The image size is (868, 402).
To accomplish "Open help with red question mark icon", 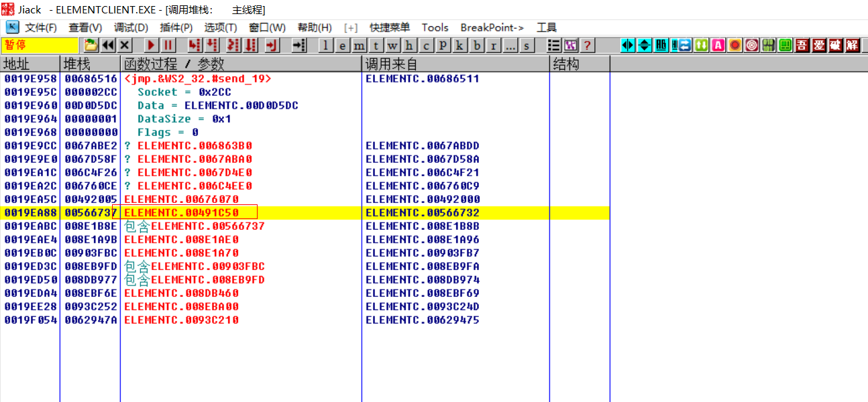I will click(588, 45).
